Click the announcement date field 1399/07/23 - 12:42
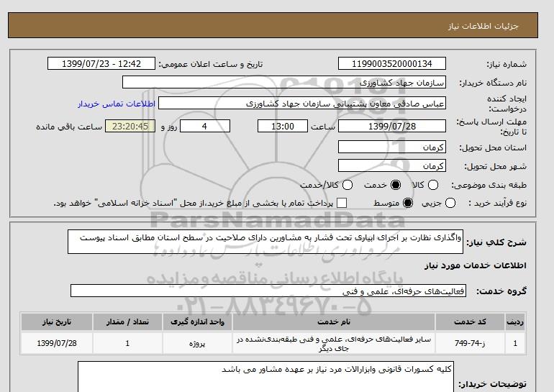The height and width of the screenshot is (392, 554). (101, 64)
